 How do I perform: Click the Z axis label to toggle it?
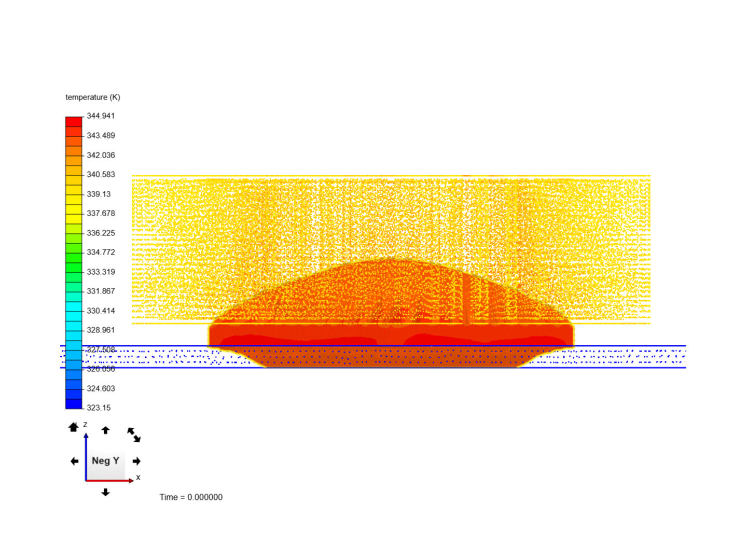[85, 424]
